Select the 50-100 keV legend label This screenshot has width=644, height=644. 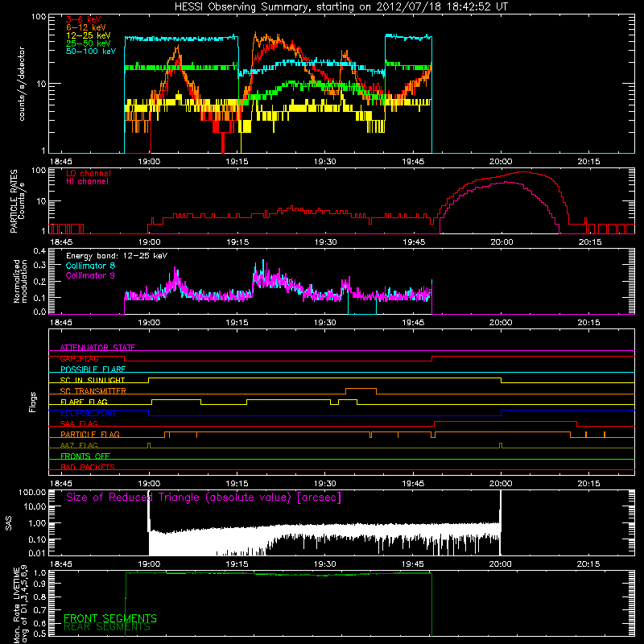click(90, 52)
